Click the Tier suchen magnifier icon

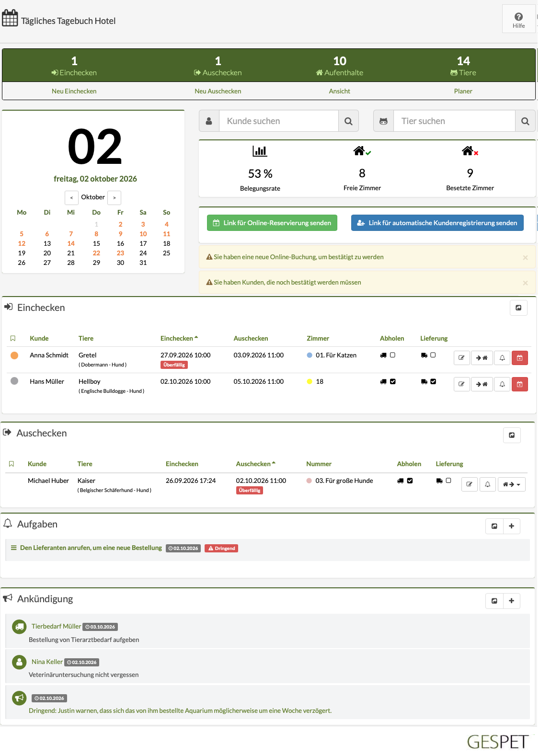[525, 121]
